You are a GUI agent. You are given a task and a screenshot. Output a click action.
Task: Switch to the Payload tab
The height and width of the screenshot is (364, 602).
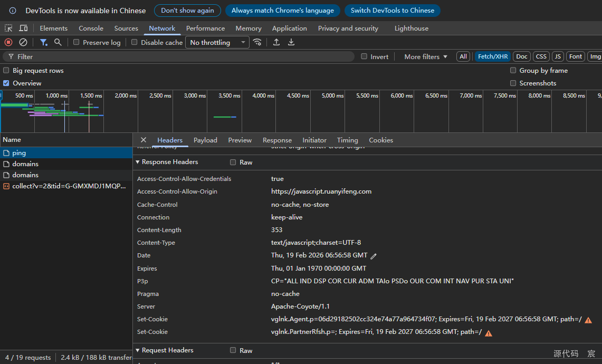pyautogui.click(x=205, y=140)
